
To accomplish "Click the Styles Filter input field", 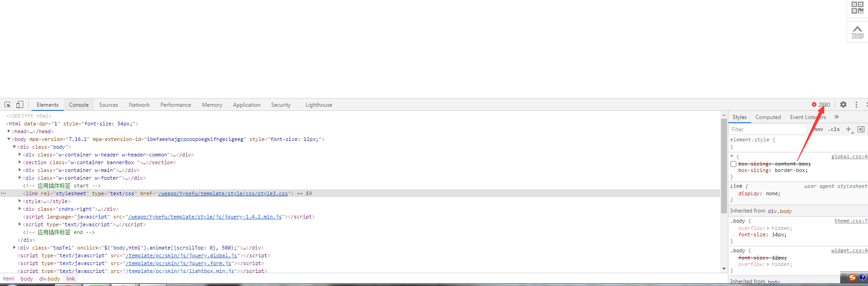I will [769, 130].
